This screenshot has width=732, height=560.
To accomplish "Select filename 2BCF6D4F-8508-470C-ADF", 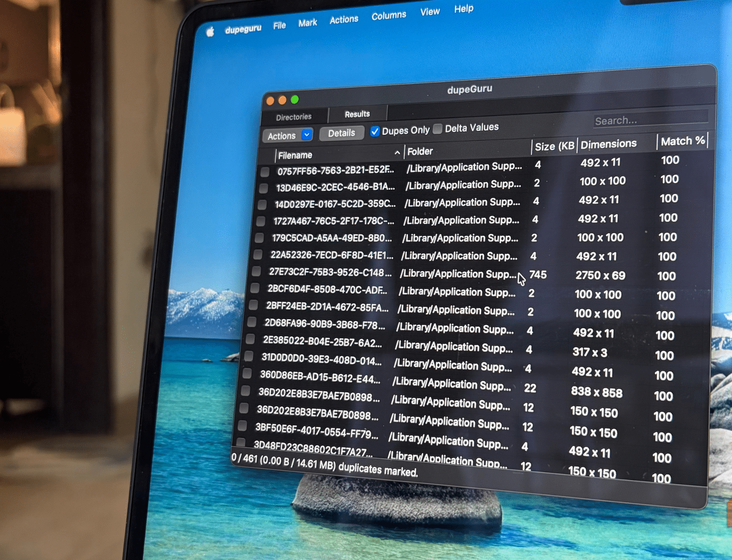I will pos(327,289).
